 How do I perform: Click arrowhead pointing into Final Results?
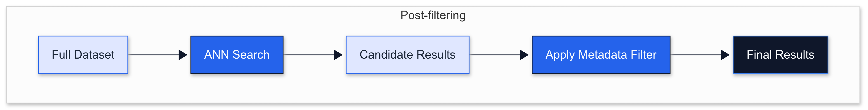click(x=725, y=55)
